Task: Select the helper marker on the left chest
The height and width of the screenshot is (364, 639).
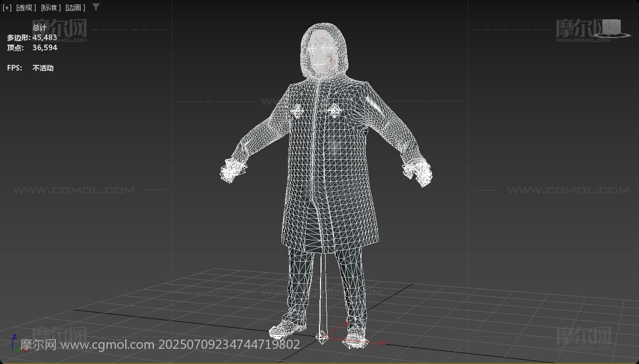Action: coord(297,110)
